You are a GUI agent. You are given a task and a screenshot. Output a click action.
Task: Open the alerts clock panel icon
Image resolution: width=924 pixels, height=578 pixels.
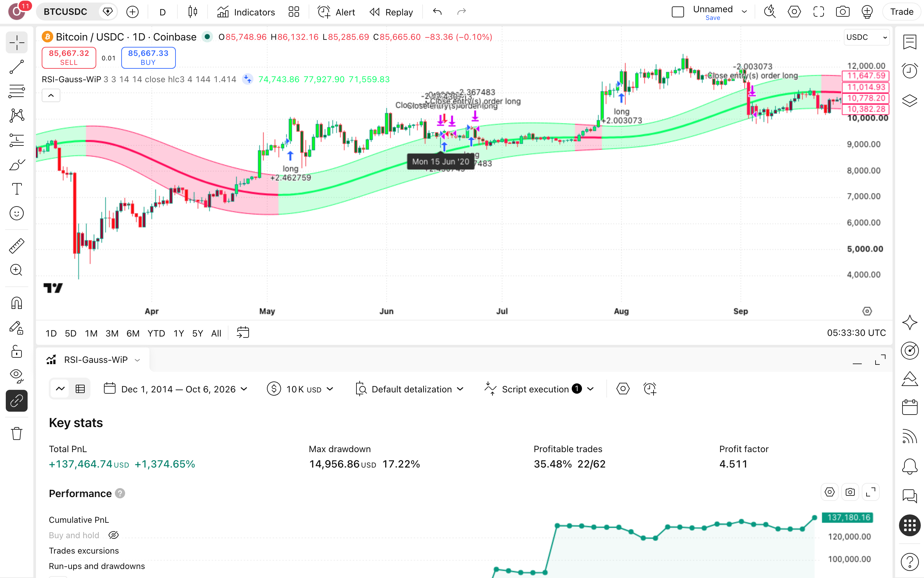point(910,71)
